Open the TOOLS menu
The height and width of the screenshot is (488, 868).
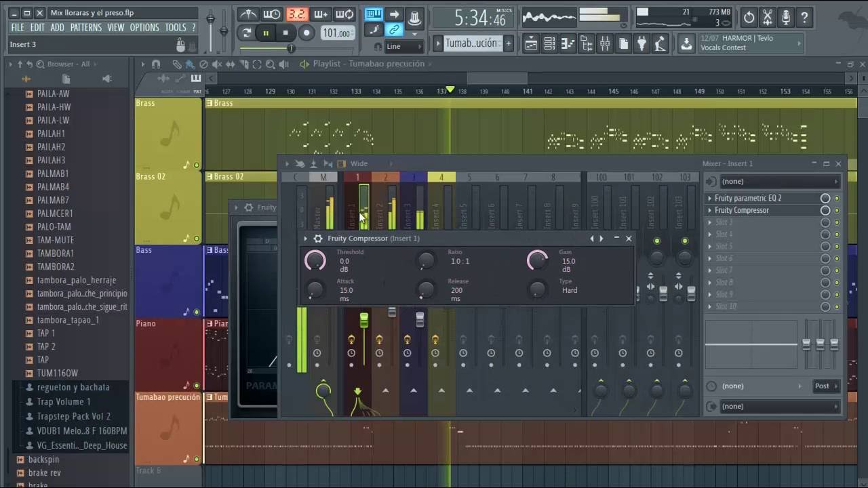point(176,28)
